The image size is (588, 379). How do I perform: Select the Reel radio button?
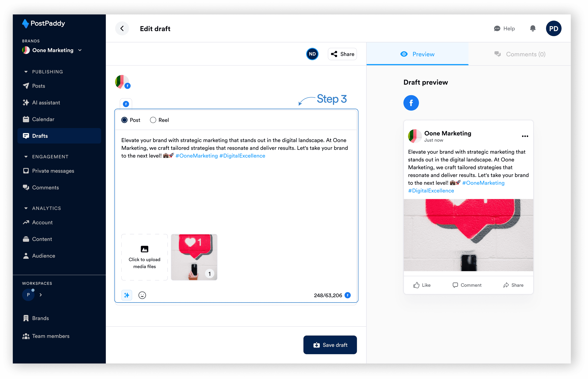point(153,120)
